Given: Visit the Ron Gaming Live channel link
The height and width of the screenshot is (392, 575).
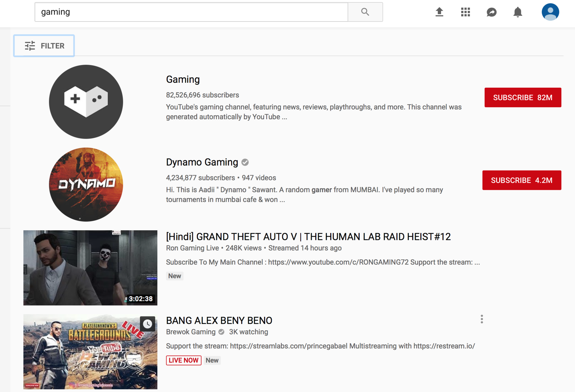Looking at the screenshot, I should [x=192, y=248].
